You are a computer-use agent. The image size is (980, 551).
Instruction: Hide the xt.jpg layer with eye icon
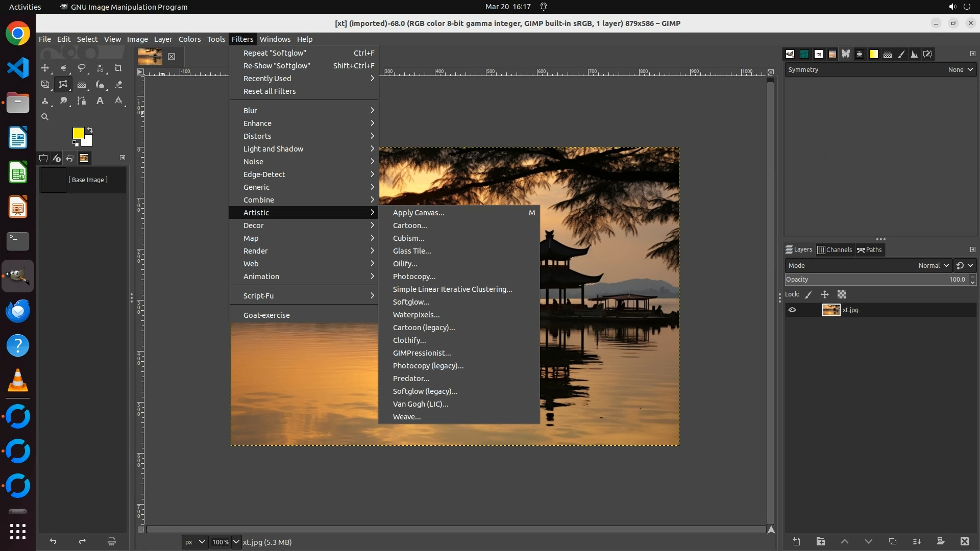tap(792, 310)
